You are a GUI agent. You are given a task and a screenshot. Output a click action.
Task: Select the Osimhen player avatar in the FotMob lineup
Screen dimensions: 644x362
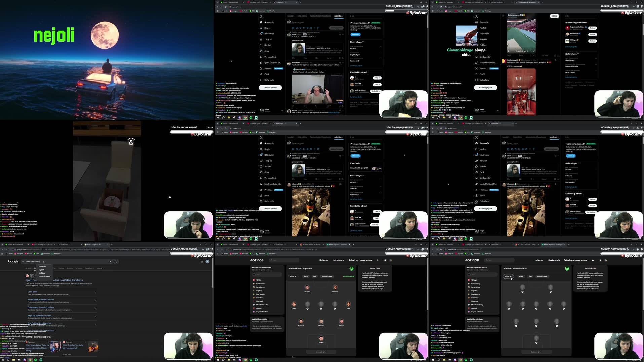pyautogui.click(x=335, y=287)
